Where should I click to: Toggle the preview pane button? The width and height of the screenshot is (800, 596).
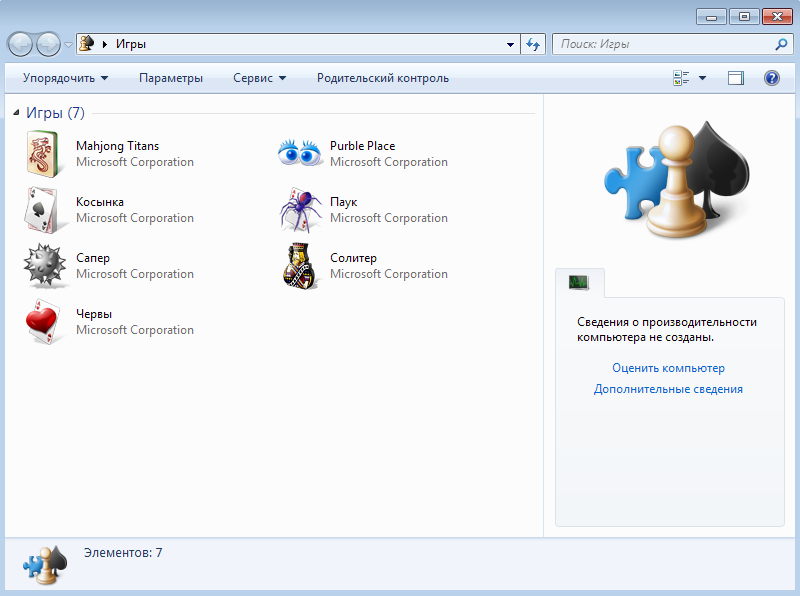(736, 78)
